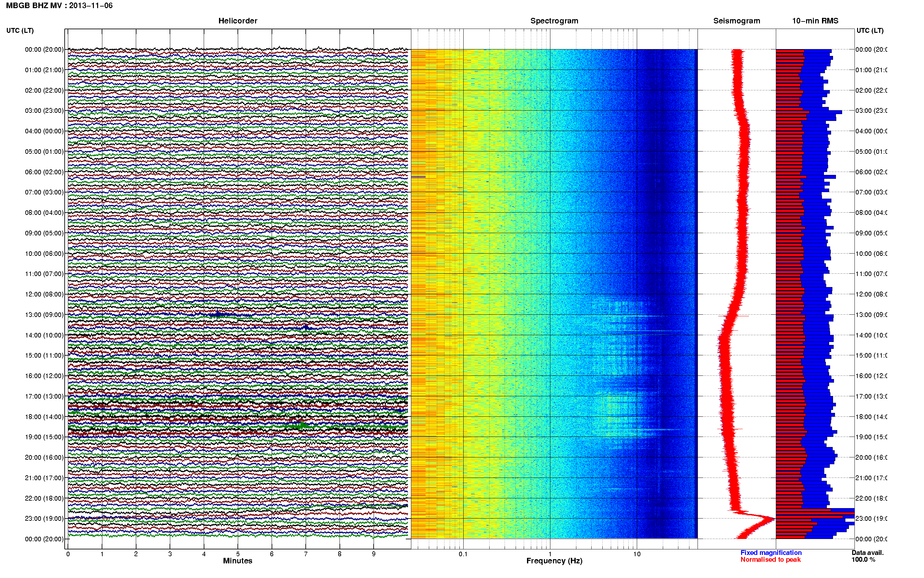Click the left '21:00 (17:00)' time label
Image resolution: width=924 pixels, height=578 pixels.
tap(44, 478)
